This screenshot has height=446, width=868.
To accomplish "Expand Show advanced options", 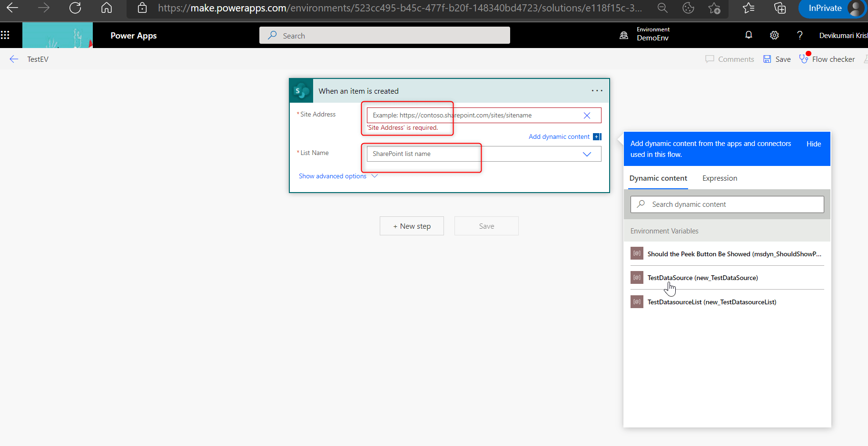I will pyautogui.click(x=338, y=176).
